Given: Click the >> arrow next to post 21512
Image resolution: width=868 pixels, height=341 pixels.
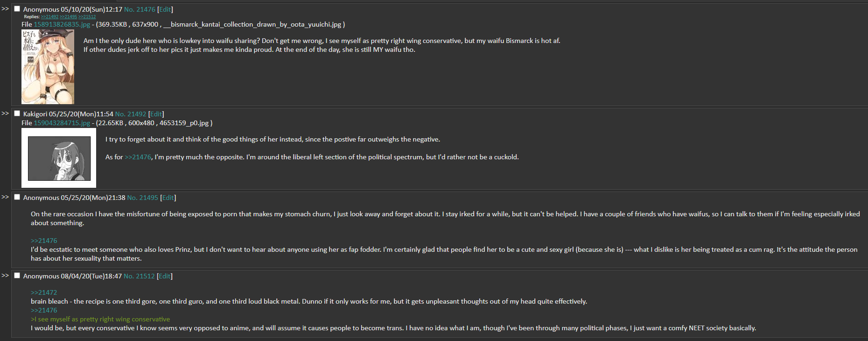Looking at the screenshot, I should tap(5, 276).
